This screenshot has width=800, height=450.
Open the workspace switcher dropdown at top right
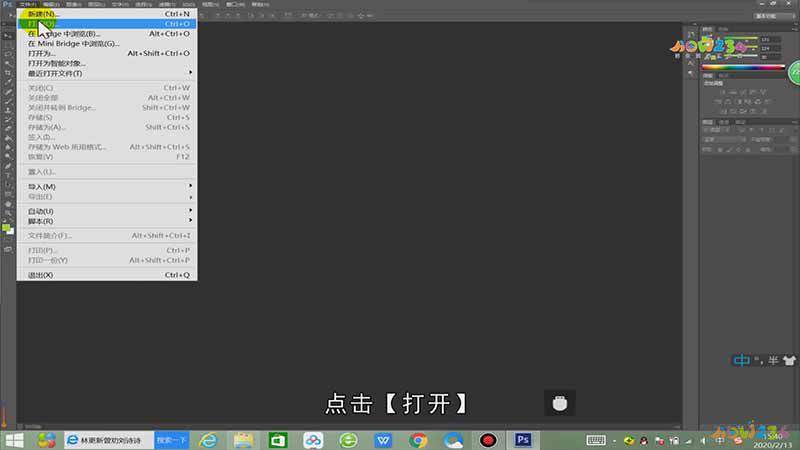tap(773, 16)
